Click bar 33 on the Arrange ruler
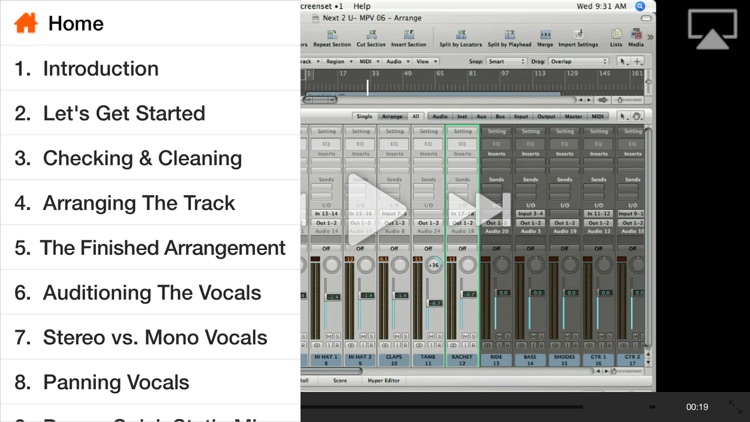 point(375,74)
